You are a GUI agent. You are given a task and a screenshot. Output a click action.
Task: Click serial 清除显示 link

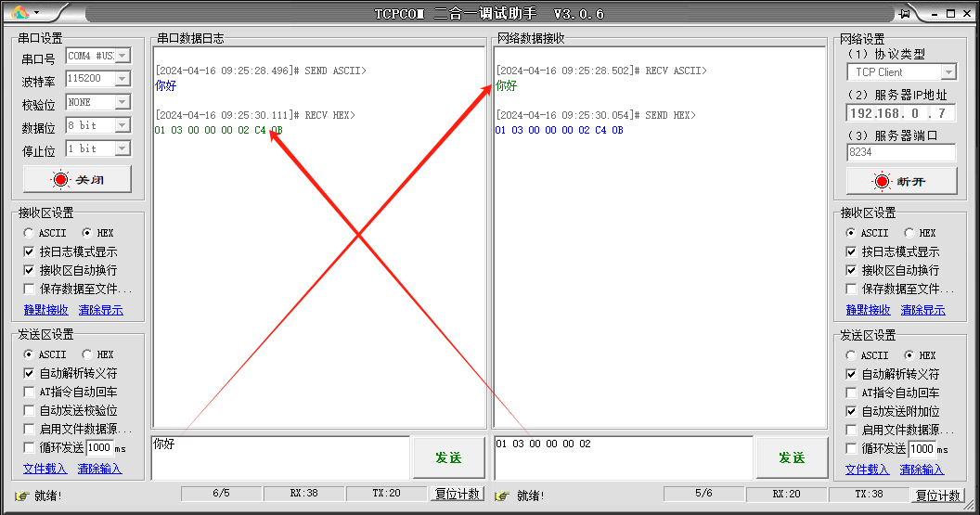pyautogui.click(x=100, y=310)
